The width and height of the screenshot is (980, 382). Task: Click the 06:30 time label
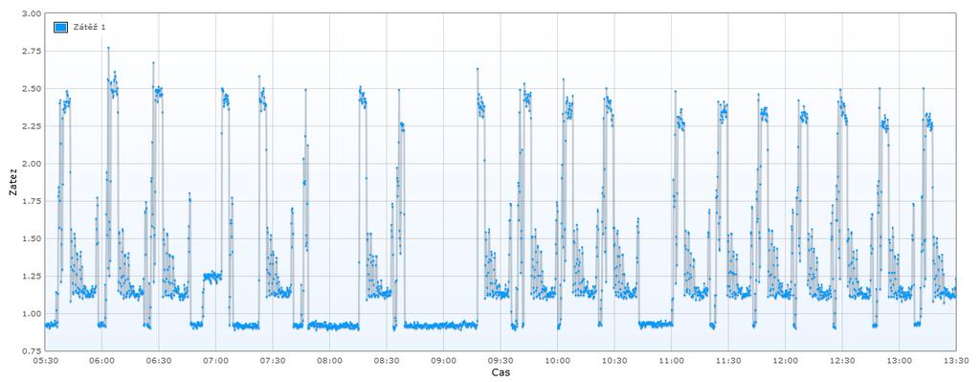(x=158, y=361)
